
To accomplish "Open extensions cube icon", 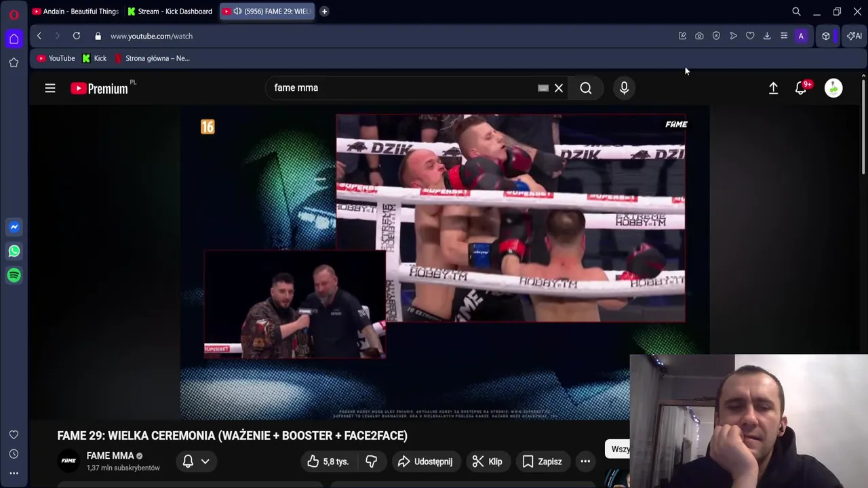I will click(826, 36).
